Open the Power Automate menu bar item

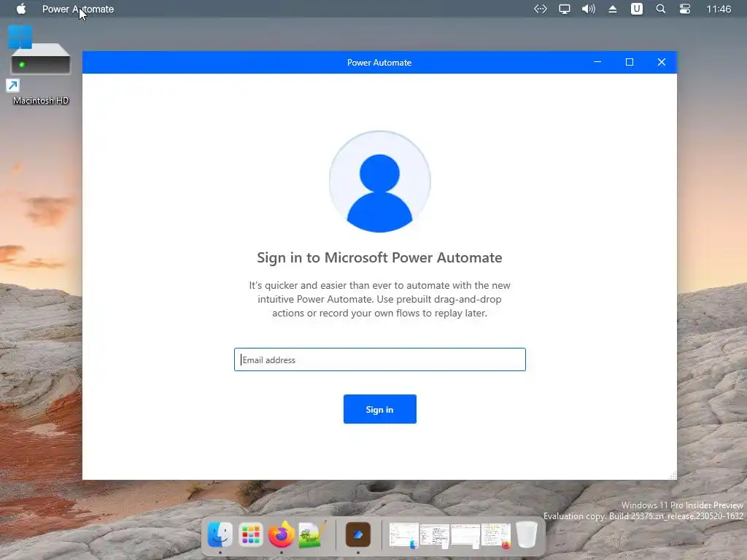78,9
